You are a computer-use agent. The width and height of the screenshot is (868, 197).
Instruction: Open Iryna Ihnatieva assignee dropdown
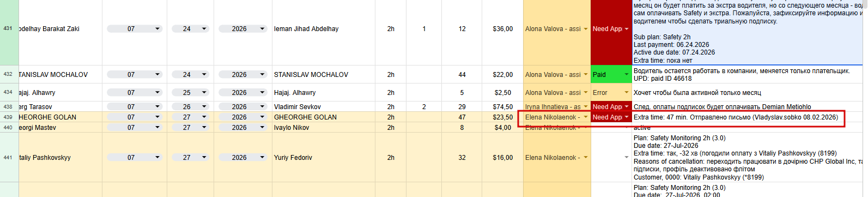(557, 107)
